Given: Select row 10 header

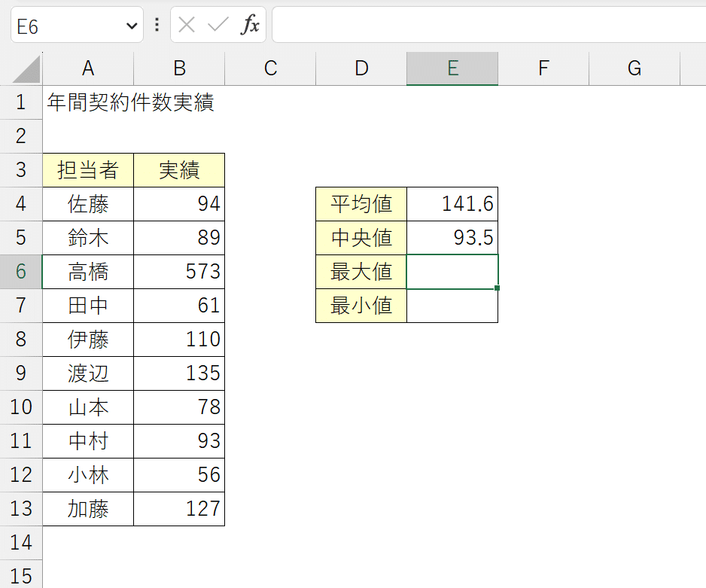Looking at the screenshot, I should (21, 407).
